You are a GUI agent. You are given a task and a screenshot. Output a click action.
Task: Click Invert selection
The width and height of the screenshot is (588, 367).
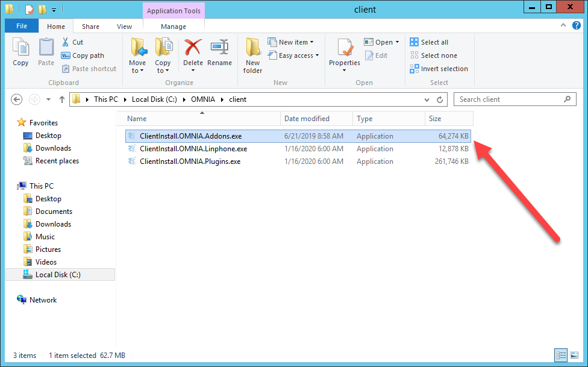(439, 69)
